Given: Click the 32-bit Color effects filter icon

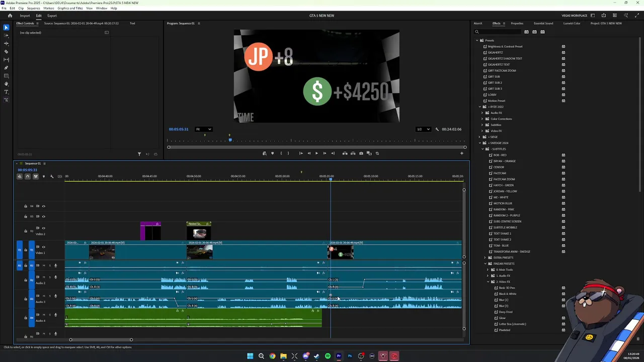Looking at the screenshot, I should (534, 32).
